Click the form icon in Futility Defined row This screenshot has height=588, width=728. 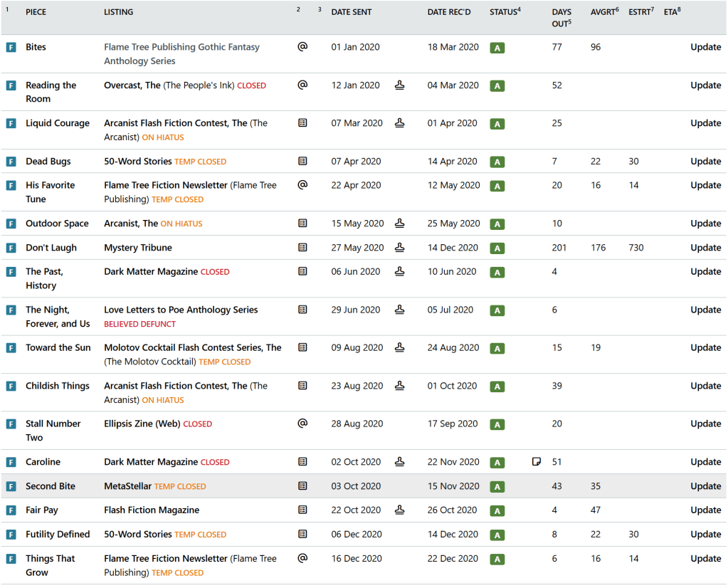(302, 534)
